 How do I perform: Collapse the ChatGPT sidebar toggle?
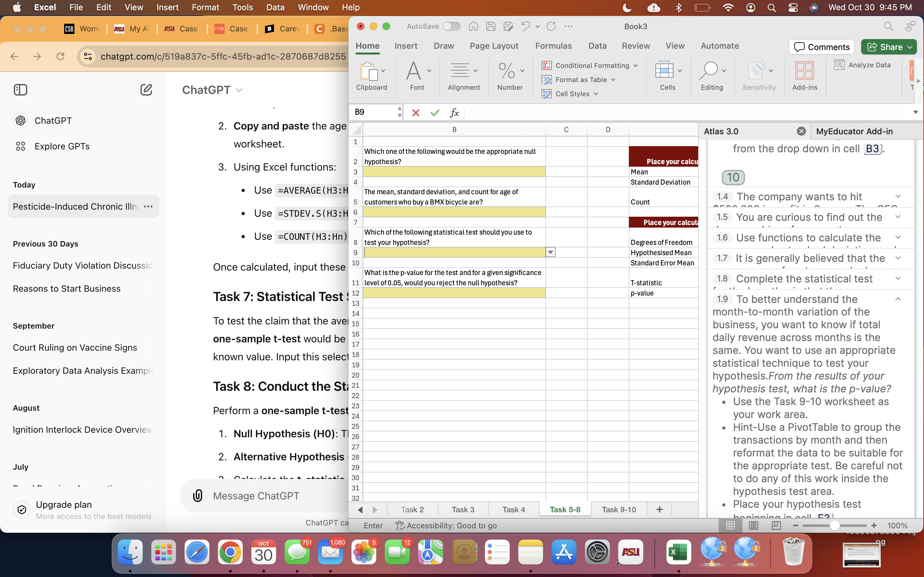(x=21, y=90)
